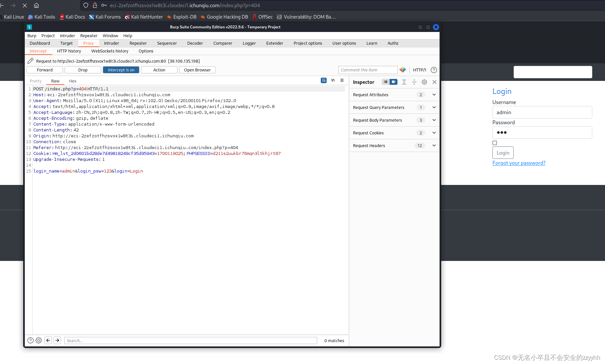Go to previous search match arrow
Screen dimensions: 605x364
point(48,340)
